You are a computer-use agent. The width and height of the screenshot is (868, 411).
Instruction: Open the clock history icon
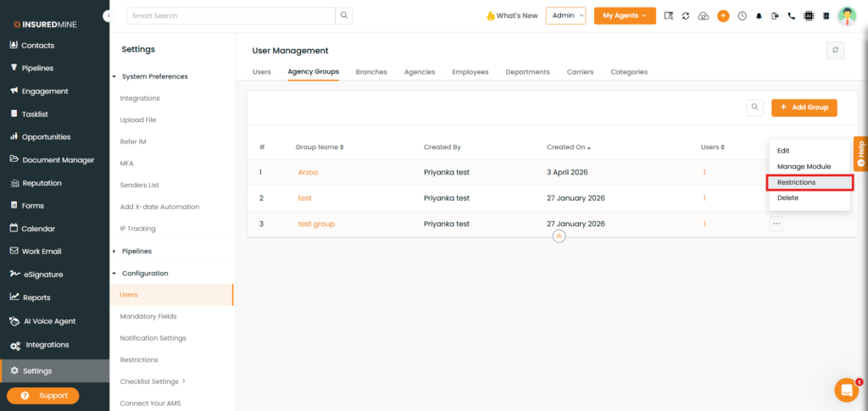[742, 16]
